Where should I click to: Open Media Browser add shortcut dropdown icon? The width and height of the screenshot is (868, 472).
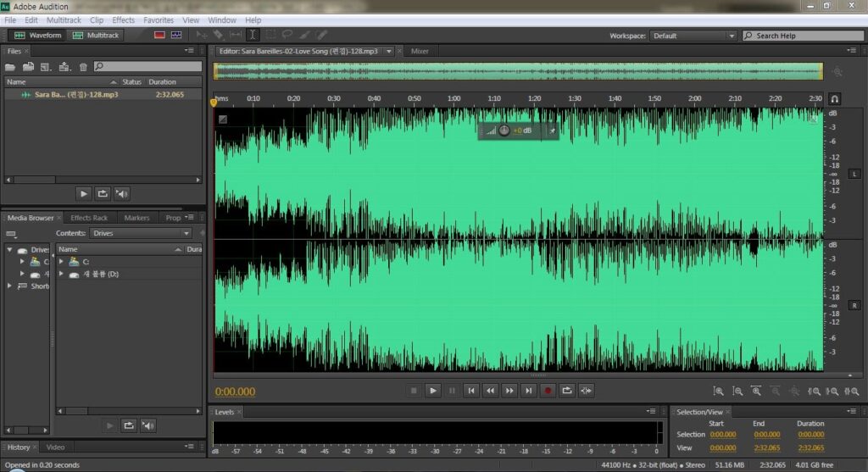pyautogui.click(x=11, y=234)
